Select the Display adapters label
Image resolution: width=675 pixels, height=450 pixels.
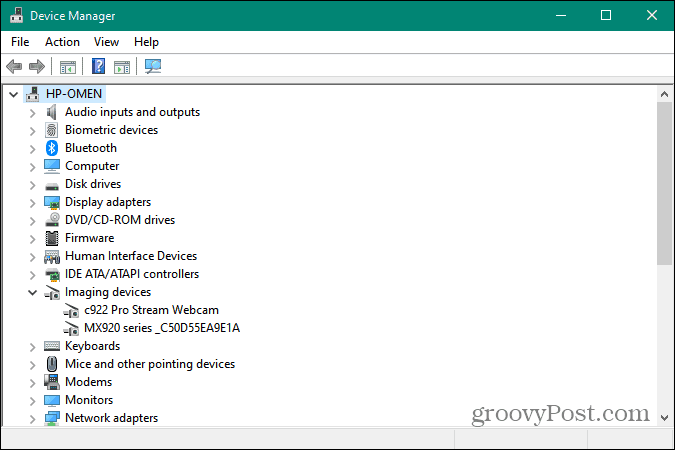click(108, 202)
